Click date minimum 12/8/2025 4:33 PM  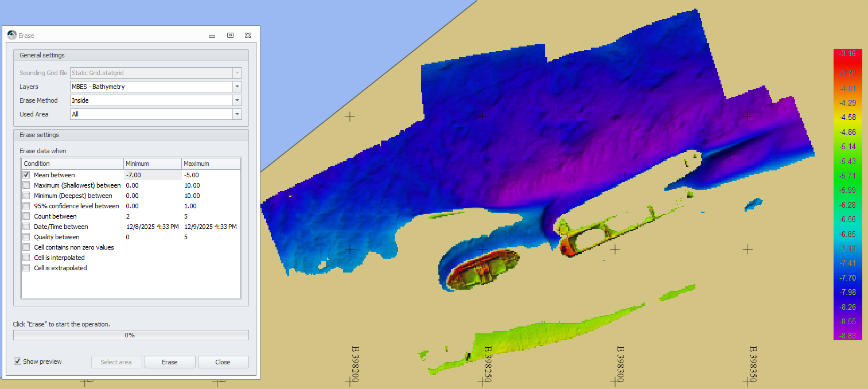click(x=153, y=227)
